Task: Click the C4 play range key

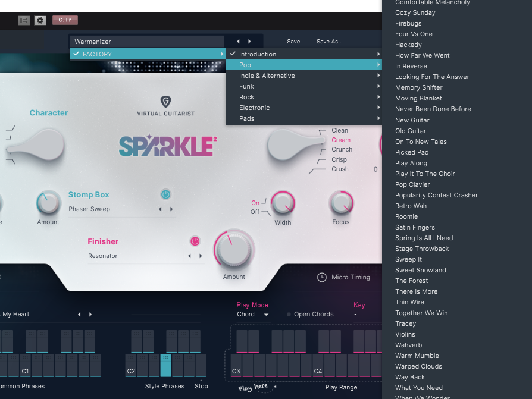Action: click(318, 366)
